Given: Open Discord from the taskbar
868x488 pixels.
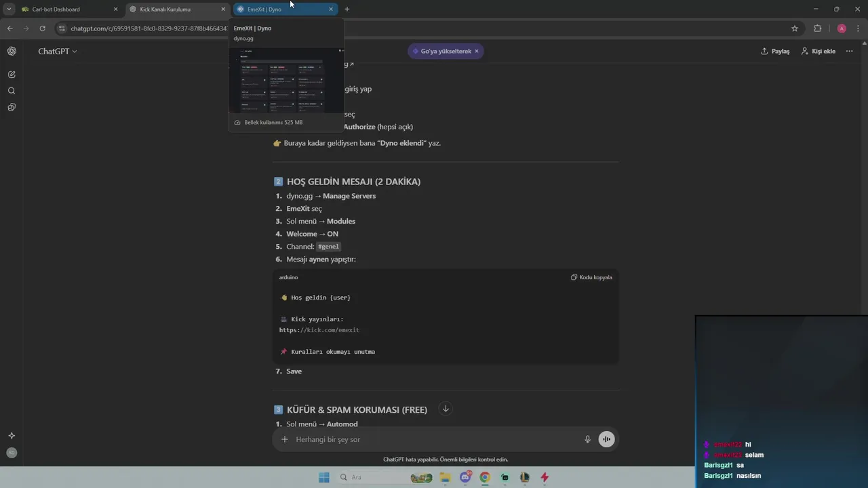Looking at the screenshot, I should 465,477.
